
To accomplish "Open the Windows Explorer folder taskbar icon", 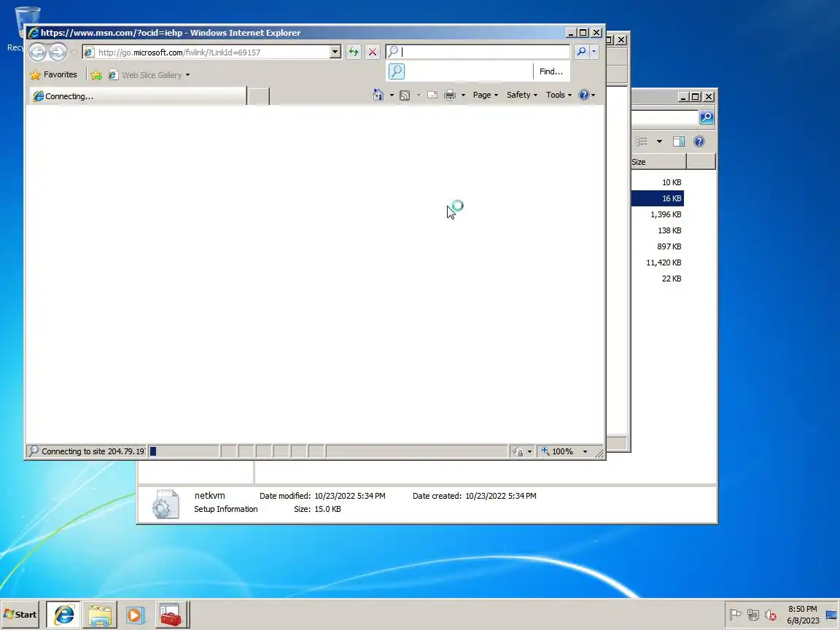I will click(x=100, y=615).
